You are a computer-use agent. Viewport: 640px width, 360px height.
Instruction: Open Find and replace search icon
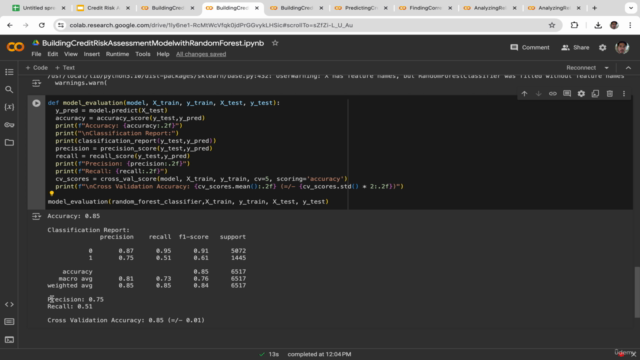tap(9, 89)
